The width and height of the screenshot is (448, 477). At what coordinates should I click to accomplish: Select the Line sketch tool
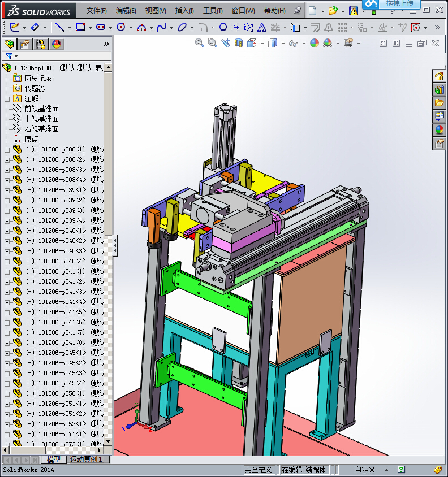pos(59,27)
